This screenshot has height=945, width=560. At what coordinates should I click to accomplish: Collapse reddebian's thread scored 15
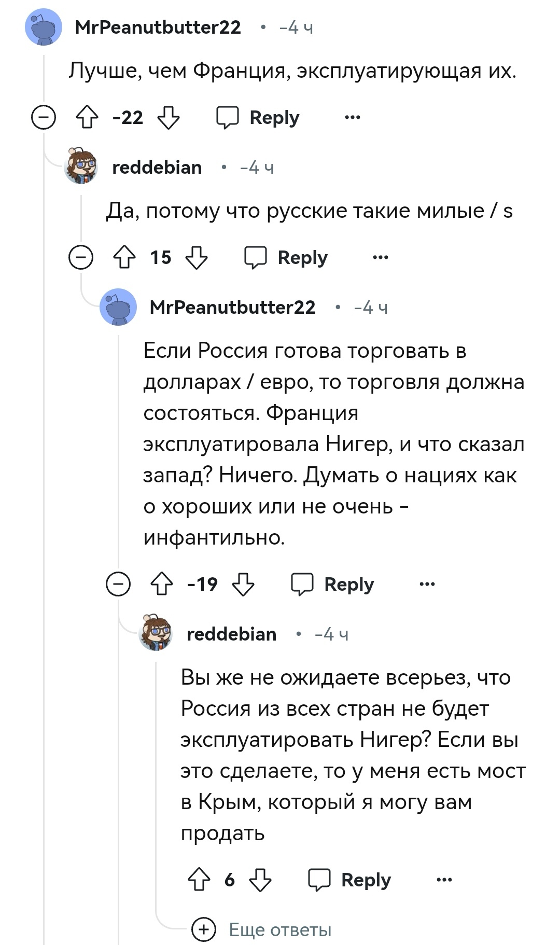coord(81,258)
